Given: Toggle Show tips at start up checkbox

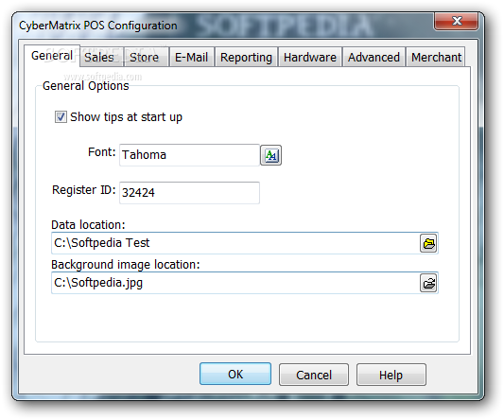Looking at the screenshot, I should coord(61,117).
